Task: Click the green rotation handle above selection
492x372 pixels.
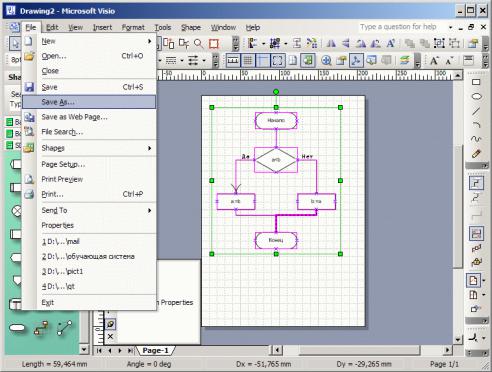Action: coord(276,92)
